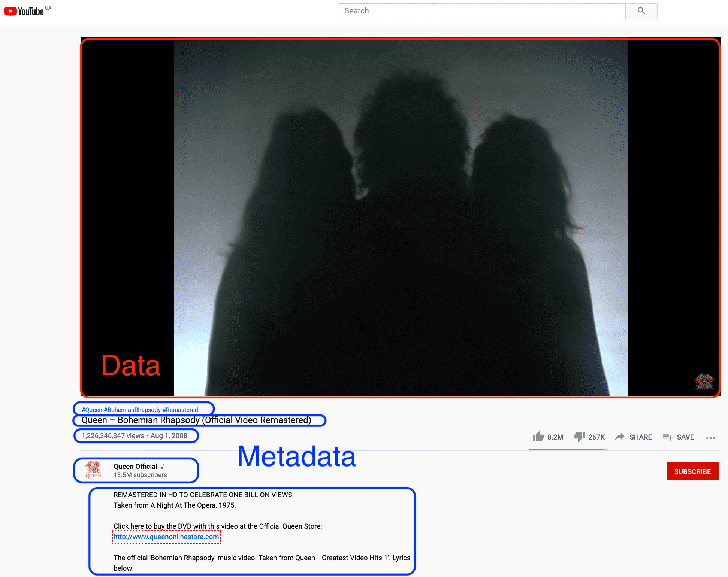This screenshot has width=728, height=577.
Task: Click the SHARE label
Action: click(x=641, y=437)
